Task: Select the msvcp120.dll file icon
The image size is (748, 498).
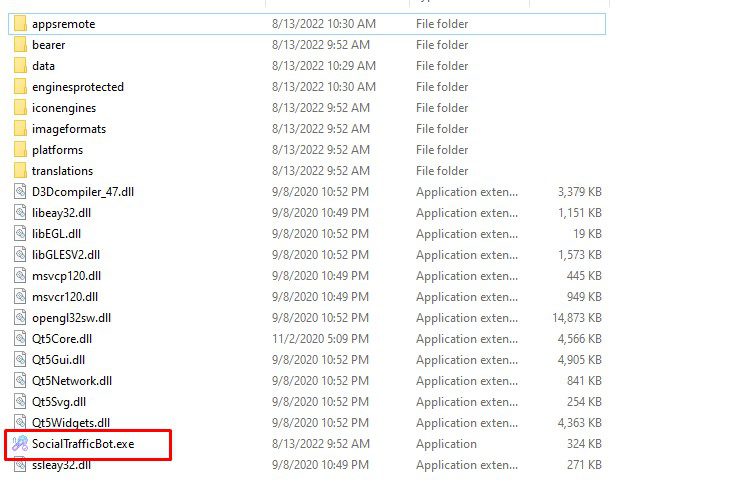Action: pos(20,275)
